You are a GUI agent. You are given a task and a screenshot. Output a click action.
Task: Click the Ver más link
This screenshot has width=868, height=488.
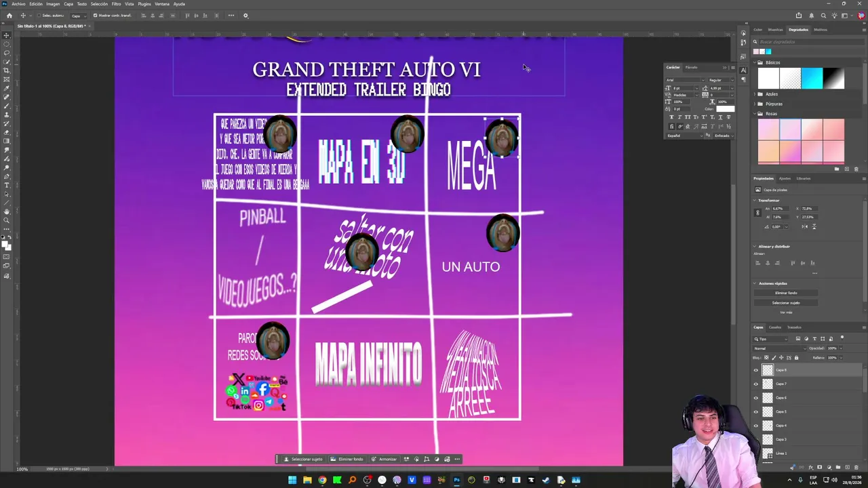tap(786, 312)
